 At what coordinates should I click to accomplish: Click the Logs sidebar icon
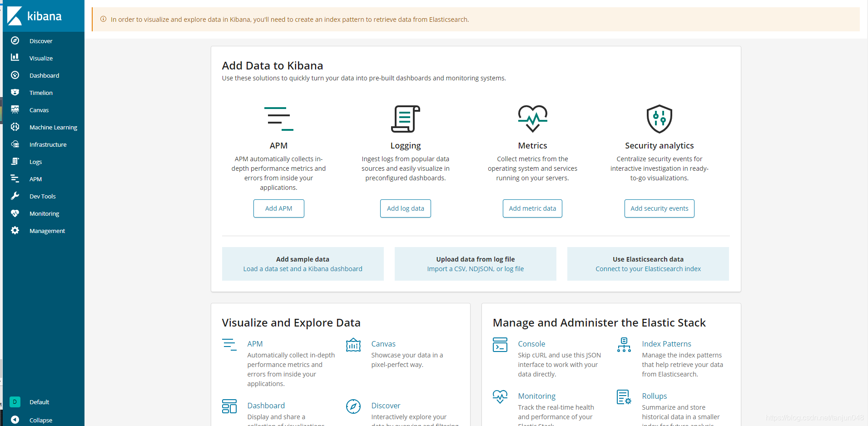(x=15, y=161)
